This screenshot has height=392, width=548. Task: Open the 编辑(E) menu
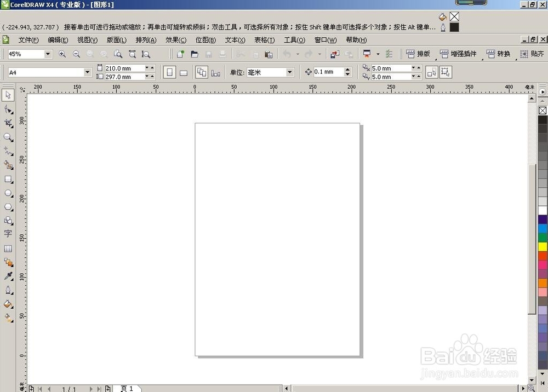58,40
